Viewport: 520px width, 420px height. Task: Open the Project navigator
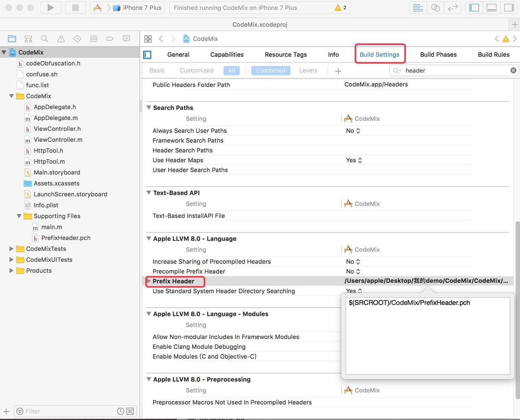click(12, 39)
